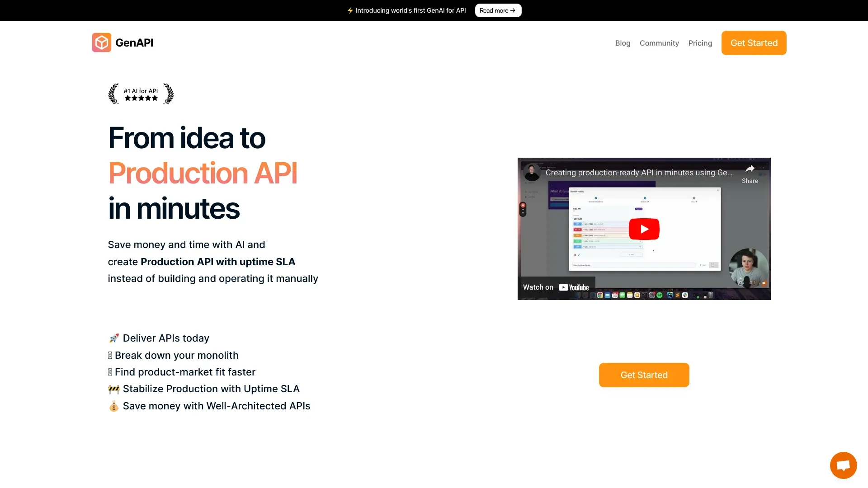The image size is (868, 488).
Task: Click the Get Started mid-page button
Action: tap(644, 375)
